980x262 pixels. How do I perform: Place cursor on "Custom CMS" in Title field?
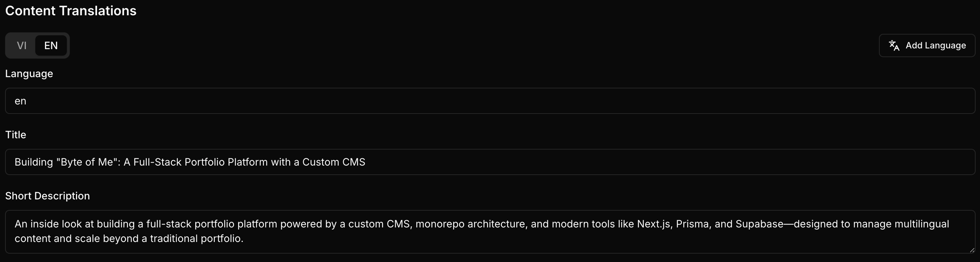click(x=334, y=162)
